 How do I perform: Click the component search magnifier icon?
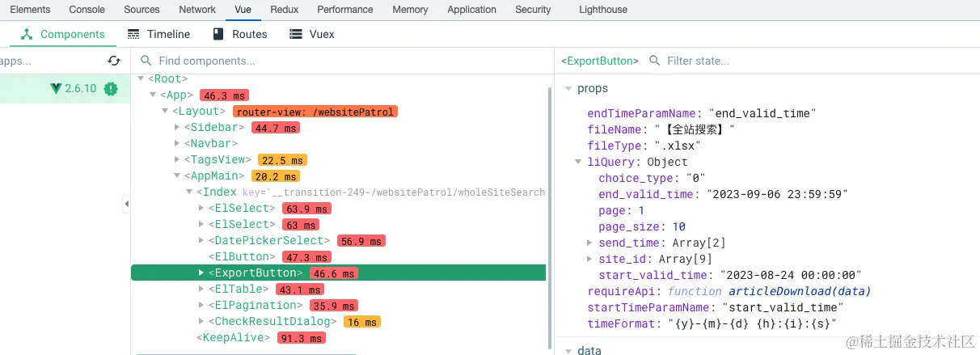[x=146, y=61]
